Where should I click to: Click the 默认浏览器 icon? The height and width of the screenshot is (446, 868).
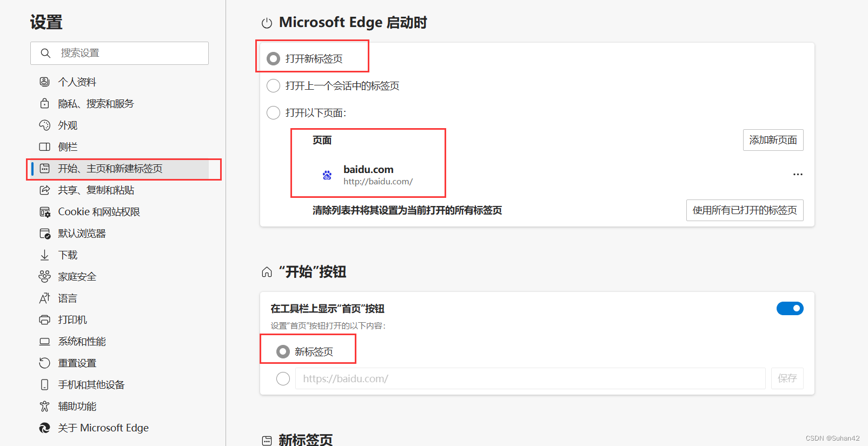tap(45, 233)
